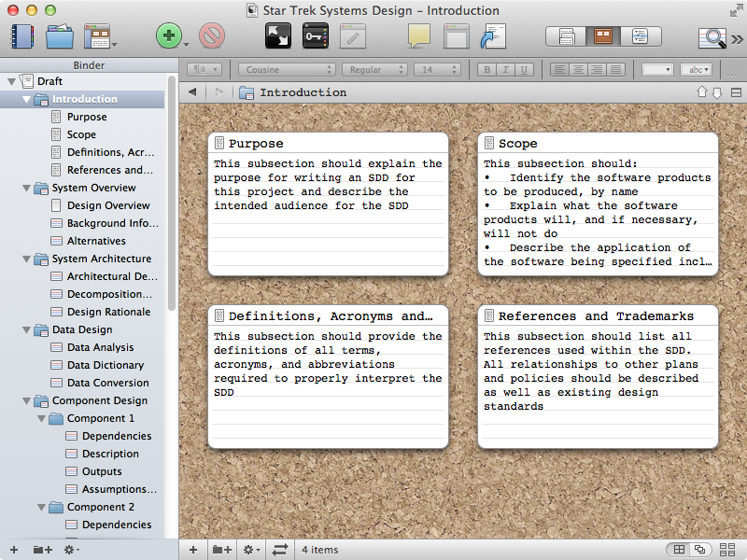Open the text color dropdown swatch

pos(657,69)
